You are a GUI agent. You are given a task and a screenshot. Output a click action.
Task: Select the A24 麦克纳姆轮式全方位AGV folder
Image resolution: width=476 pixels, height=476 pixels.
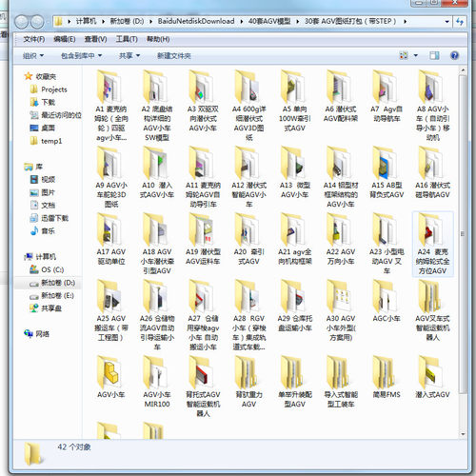tap(432, 244)
